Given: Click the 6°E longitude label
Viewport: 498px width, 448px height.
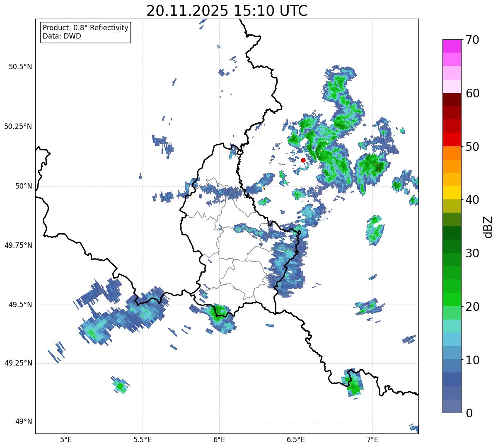Looking at the screenshot, I should coord(219,439).
